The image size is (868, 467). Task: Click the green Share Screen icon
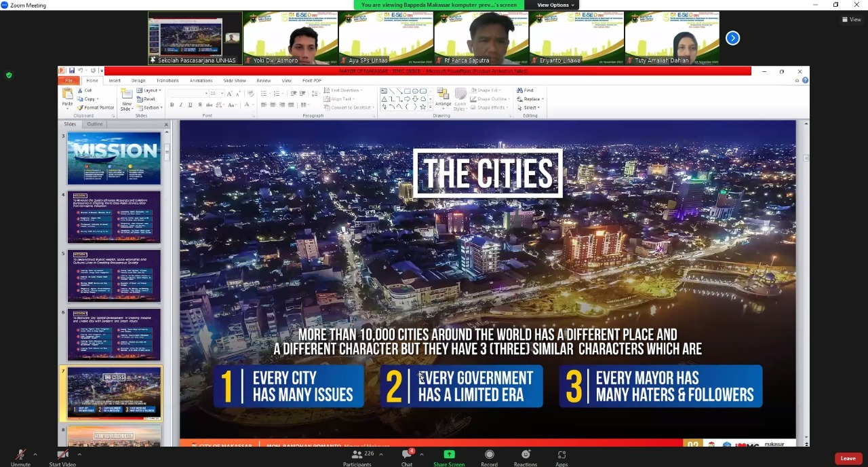(x=448, y=455)
